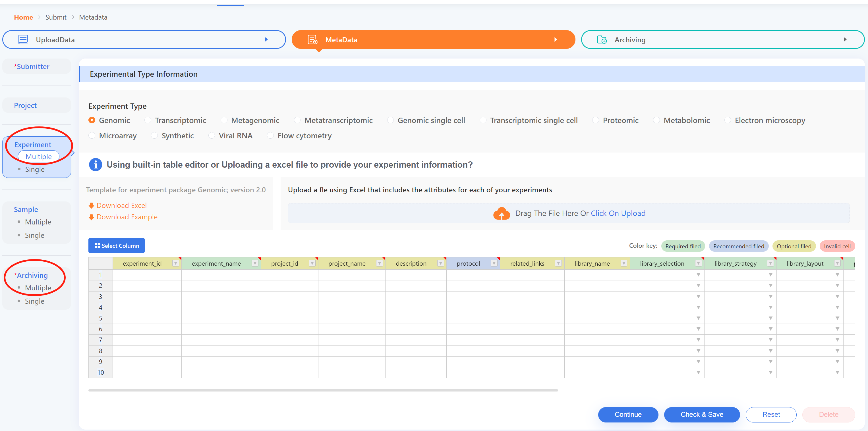Click the Archiving folder icon
Screen dimensions: 868x431
coord(602,39)
